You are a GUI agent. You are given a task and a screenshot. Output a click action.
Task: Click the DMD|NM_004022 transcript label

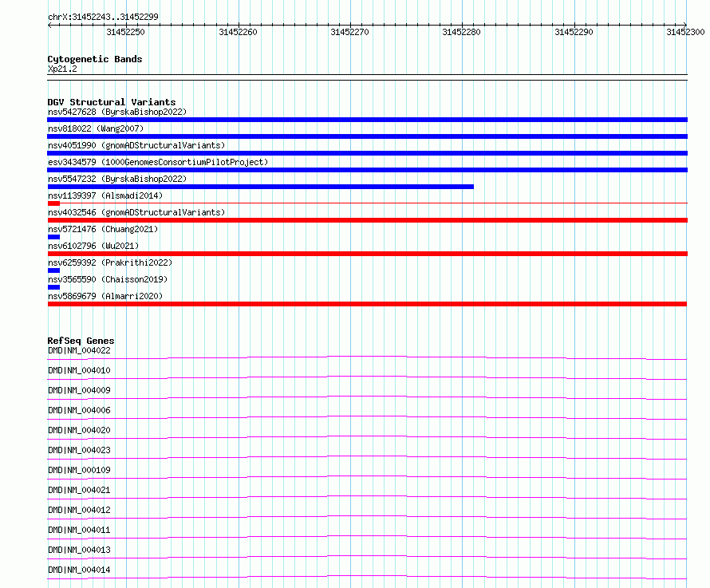pos(79,350)
